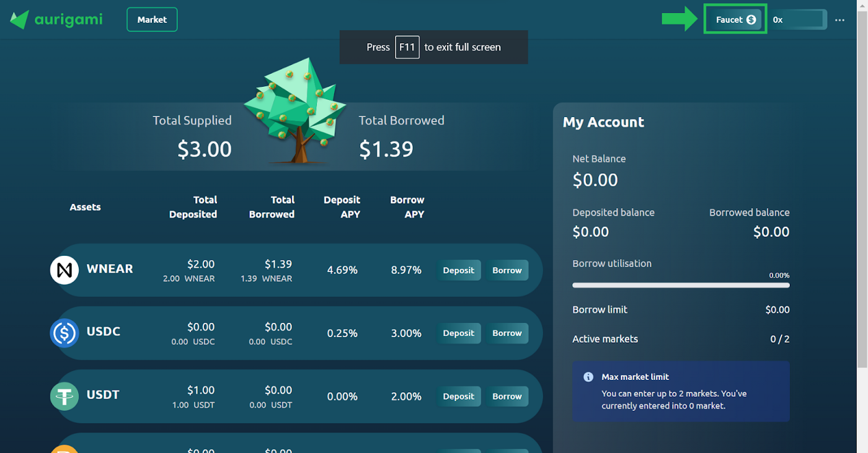868x453 pixels.
Task: Click the 2.00 WNEAR deposited amount
Action: pyautogui.click(x=188, y=279)
